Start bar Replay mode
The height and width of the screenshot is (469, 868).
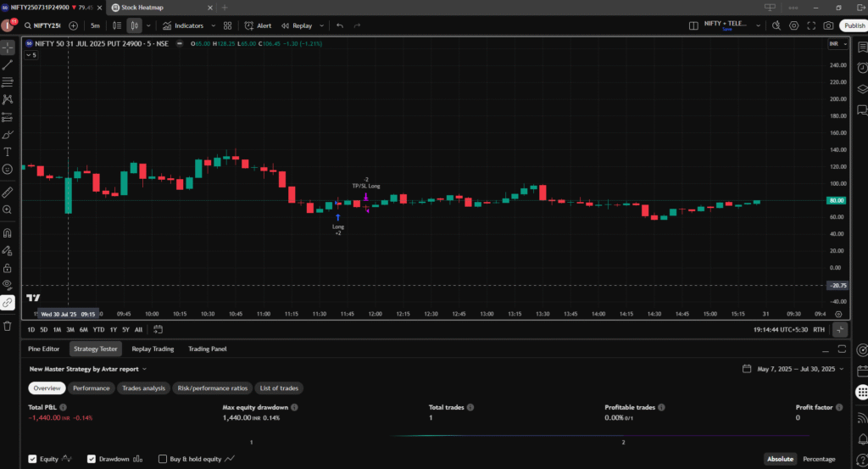(297, 25)
